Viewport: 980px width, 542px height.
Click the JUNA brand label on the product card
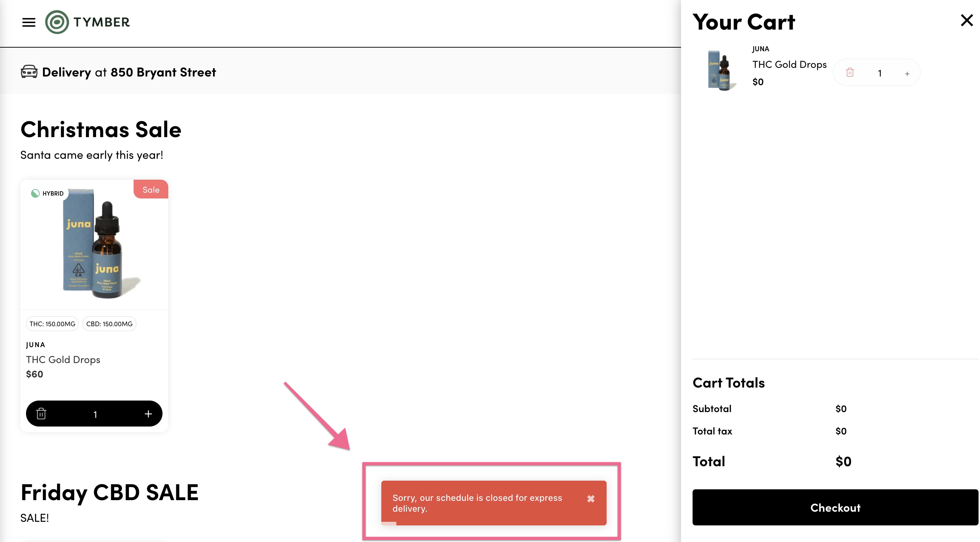[x=36, y=345]
